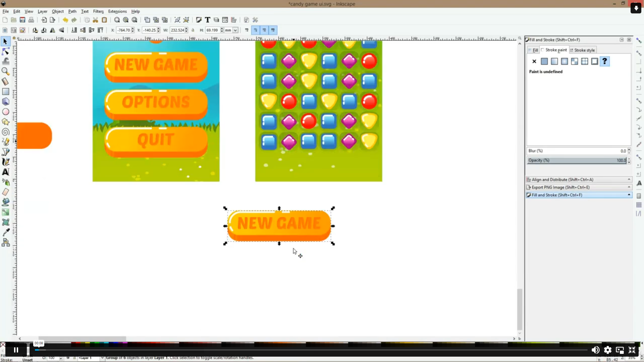This screenshot has width=644, height=362.
Task: Select the Rectangle tool
Action: click(x=5, y=91)
